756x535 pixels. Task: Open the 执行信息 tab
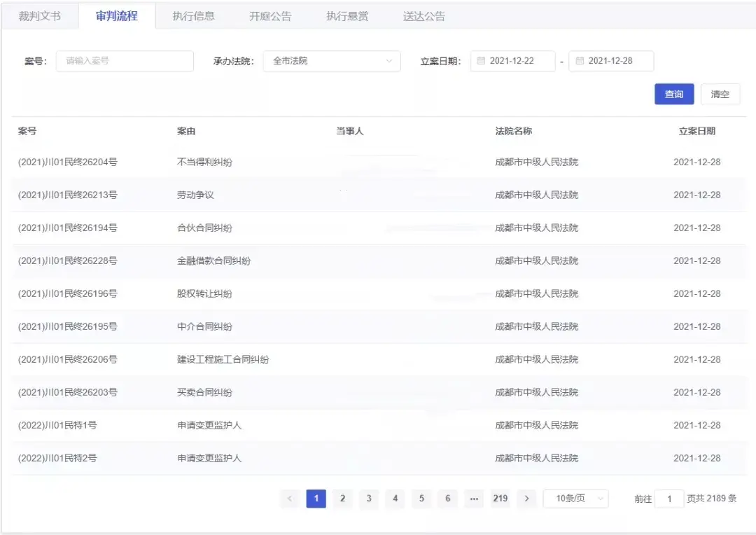point(194,16)
